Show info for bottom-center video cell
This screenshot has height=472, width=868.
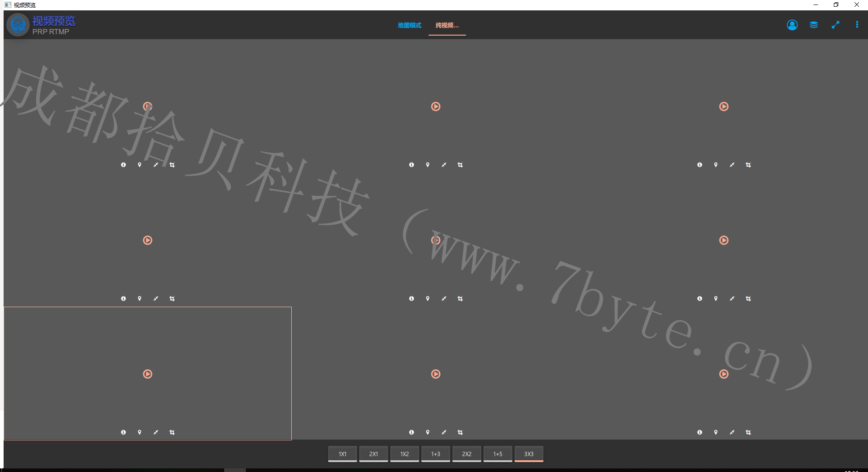(411, 432)
